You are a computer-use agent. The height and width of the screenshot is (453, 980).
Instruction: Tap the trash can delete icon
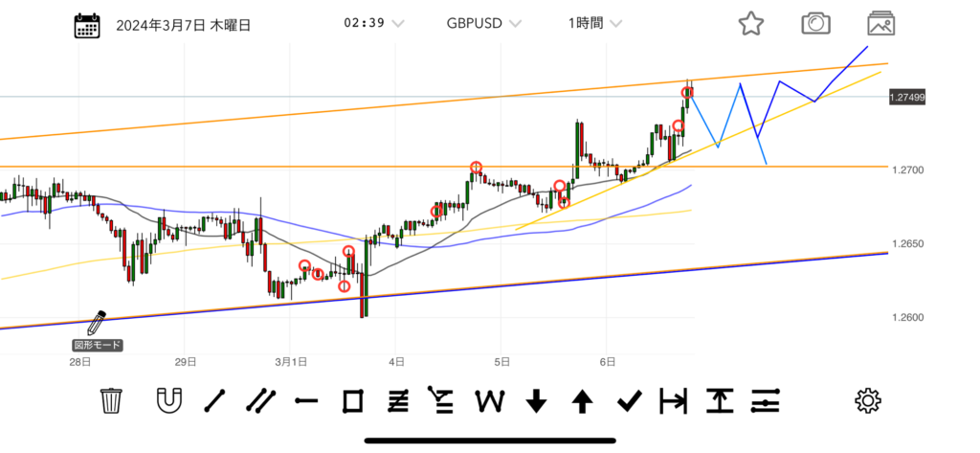tap(112, 400)
